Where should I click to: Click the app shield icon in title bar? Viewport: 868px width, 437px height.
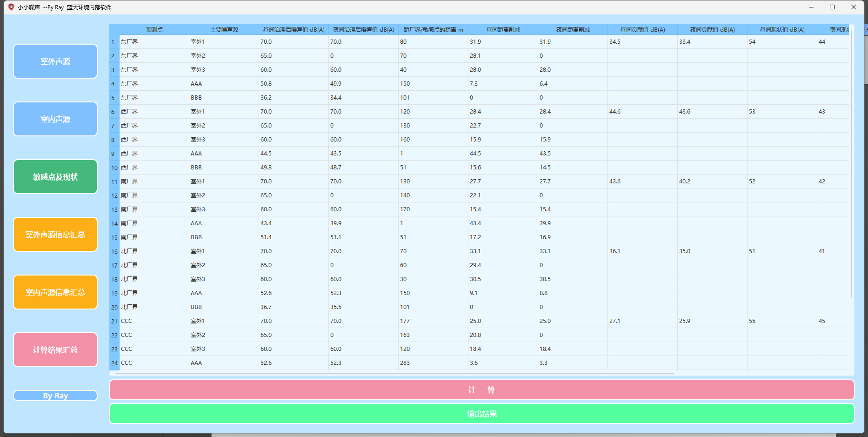11,7
